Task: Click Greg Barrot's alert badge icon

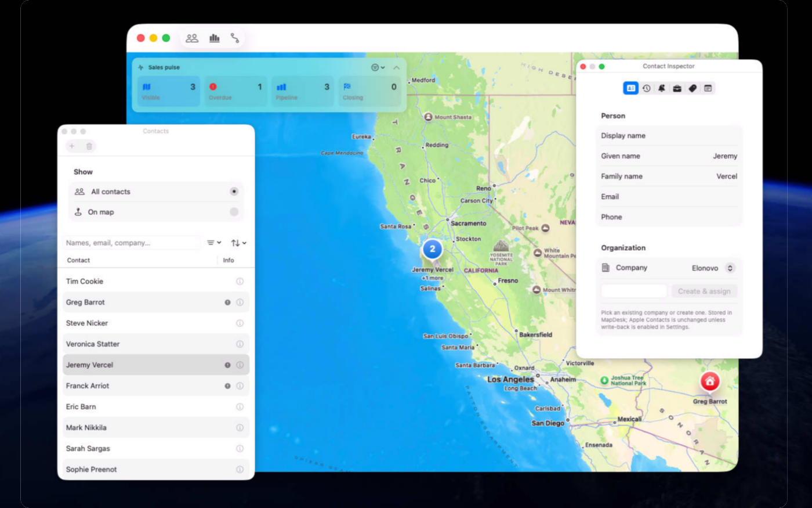Action: [227, 302]
